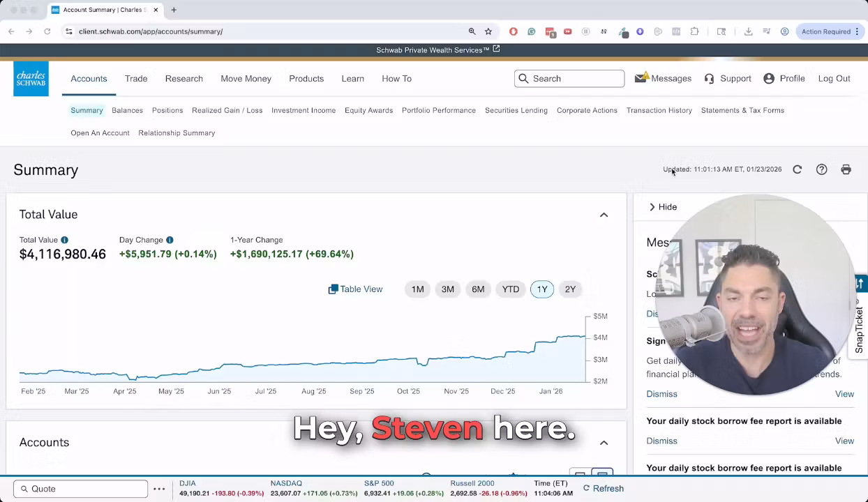
Task: Open a new browser tab
Action: 174,10
